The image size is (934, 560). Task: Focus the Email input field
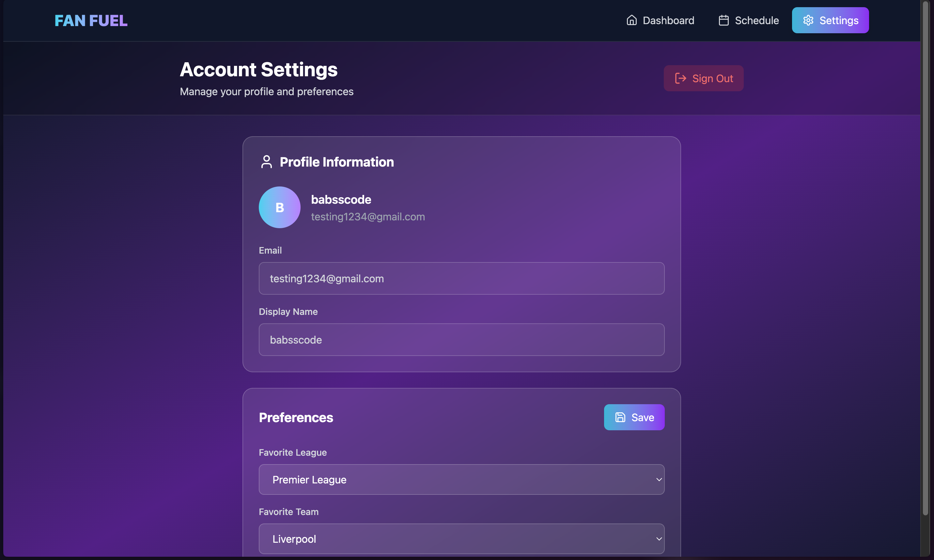pyautogui.click(x=461, y=278)
